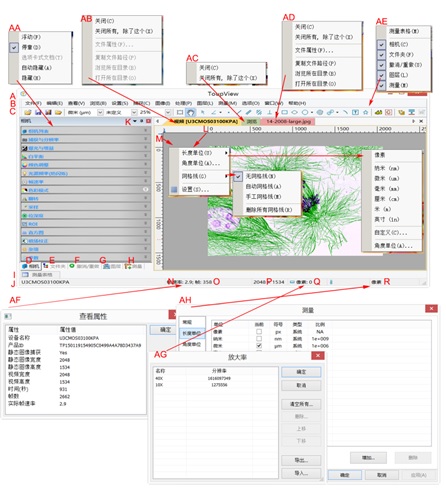The height and width of the screenshot is (491, 446).
Task: Click the document tab scroll-right arrow
Action: point(414,121)
